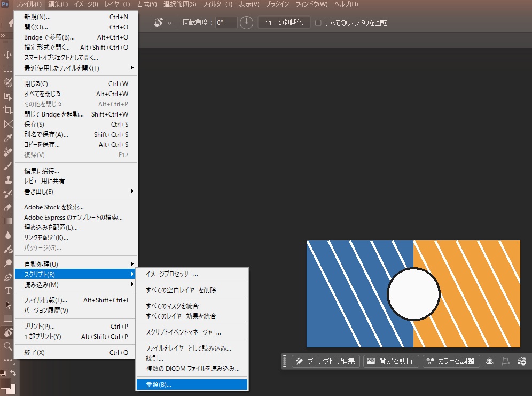Choose プリント(P)... menu item

76,326
